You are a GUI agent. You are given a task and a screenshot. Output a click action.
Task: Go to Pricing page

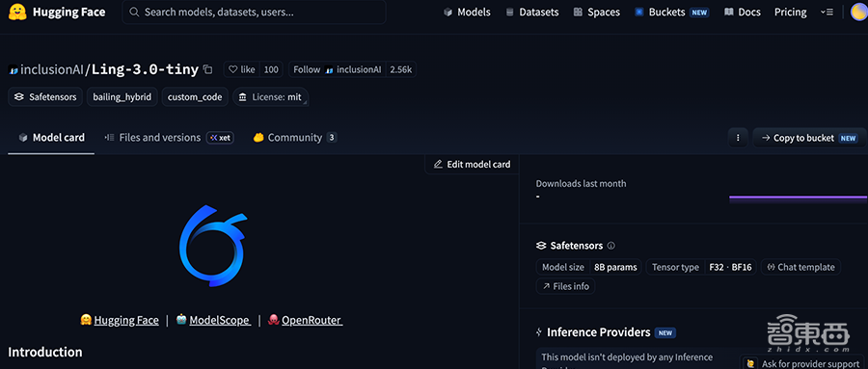790,12
